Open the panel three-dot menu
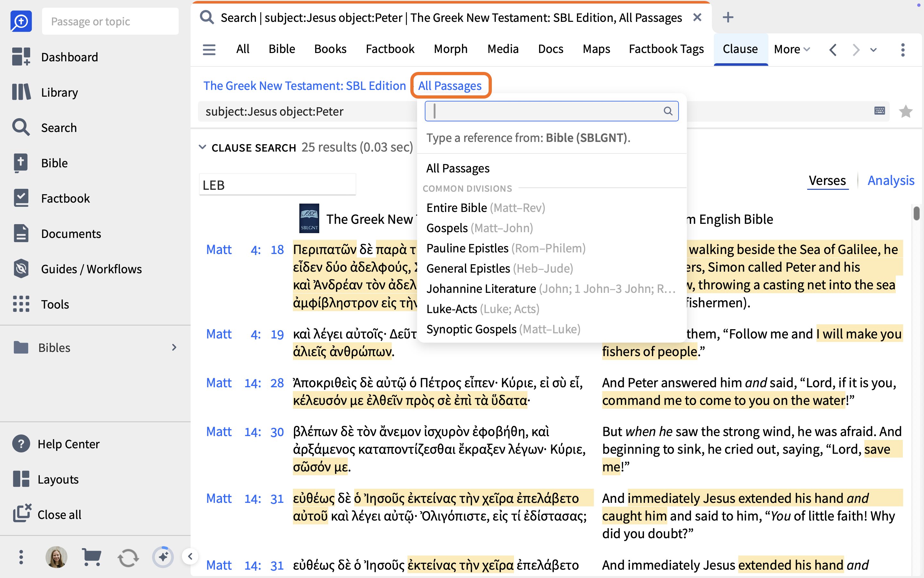The image size is (924, 578). click(x=903, y=50)
